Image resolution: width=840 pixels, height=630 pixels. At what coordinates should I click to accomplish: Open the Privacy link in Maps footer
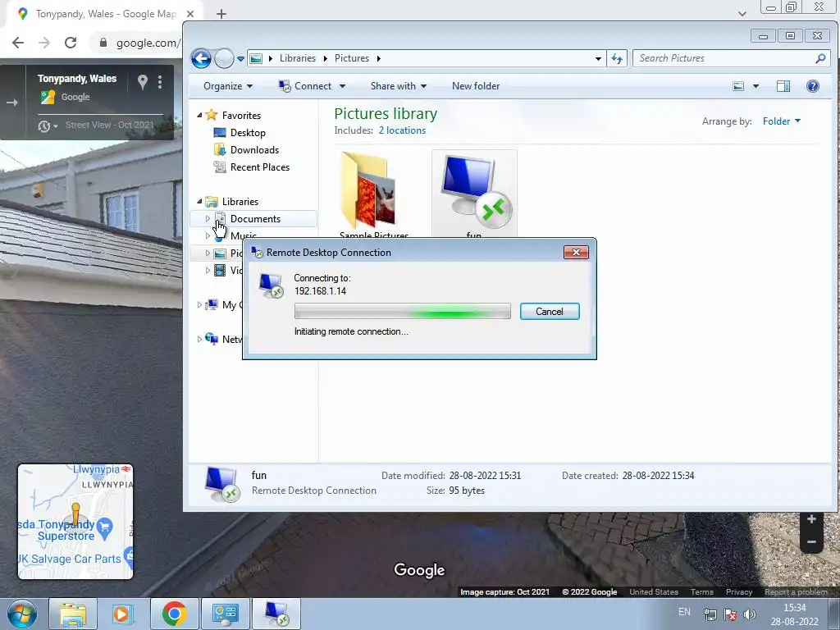click(x=739, y=592)
